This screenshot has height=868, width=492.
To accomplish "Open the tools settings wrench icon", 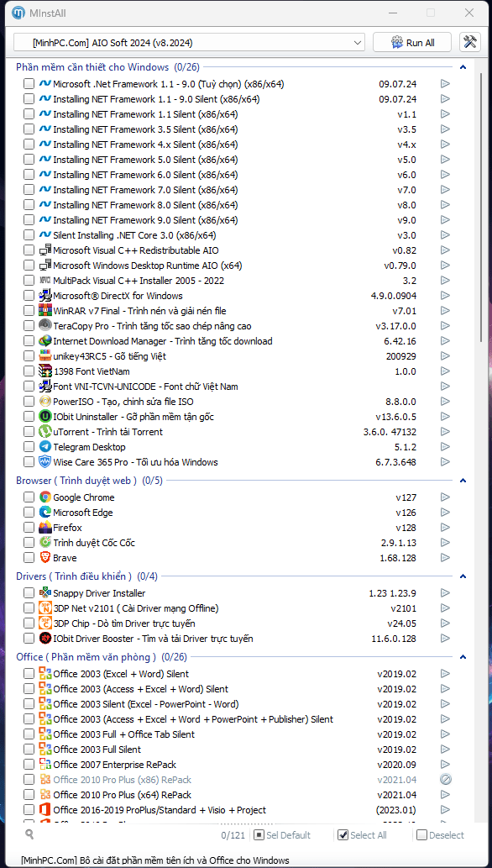I will click(x=469, y=43).
